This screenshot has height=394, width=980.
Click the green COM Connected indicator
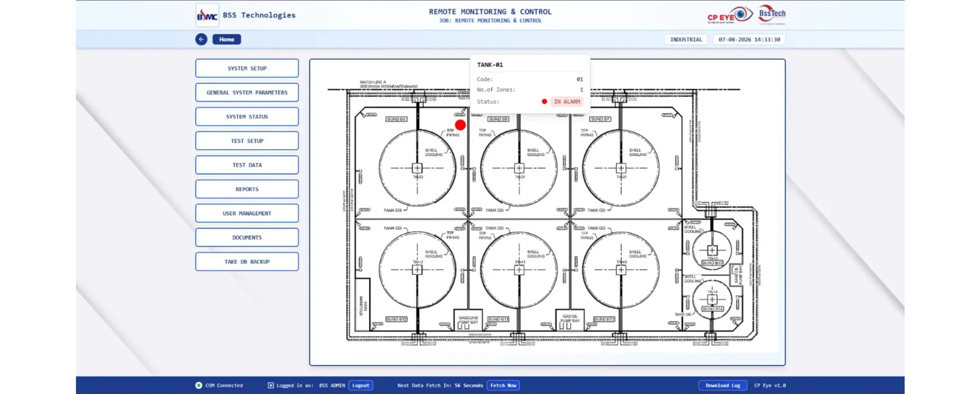pyautogui.click(x=198, y=385)
